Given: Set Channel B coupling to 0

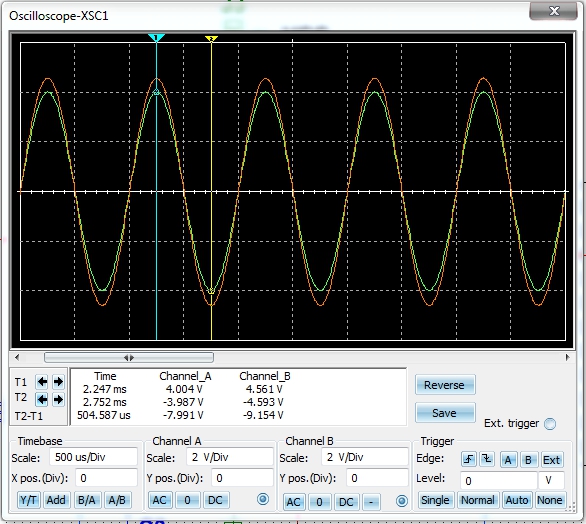Looking at the screenshot, I should click(319, 502).
